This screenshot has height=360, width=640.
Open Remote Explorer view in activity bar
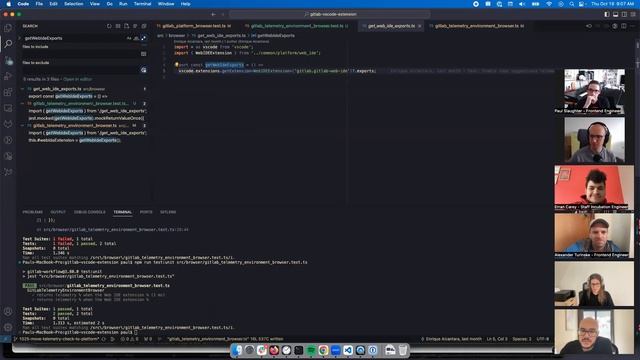click(x=8, y=108)
